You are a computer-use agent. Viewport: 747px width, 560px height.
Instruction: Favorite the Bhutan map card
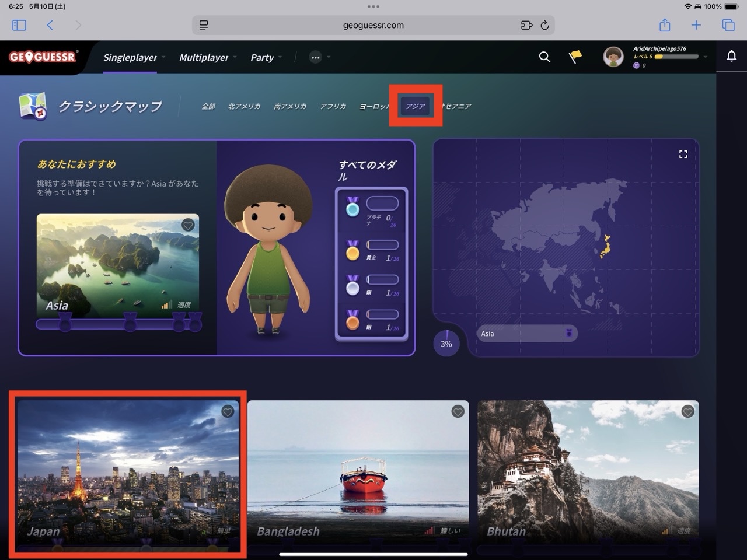tap(688, 412)
